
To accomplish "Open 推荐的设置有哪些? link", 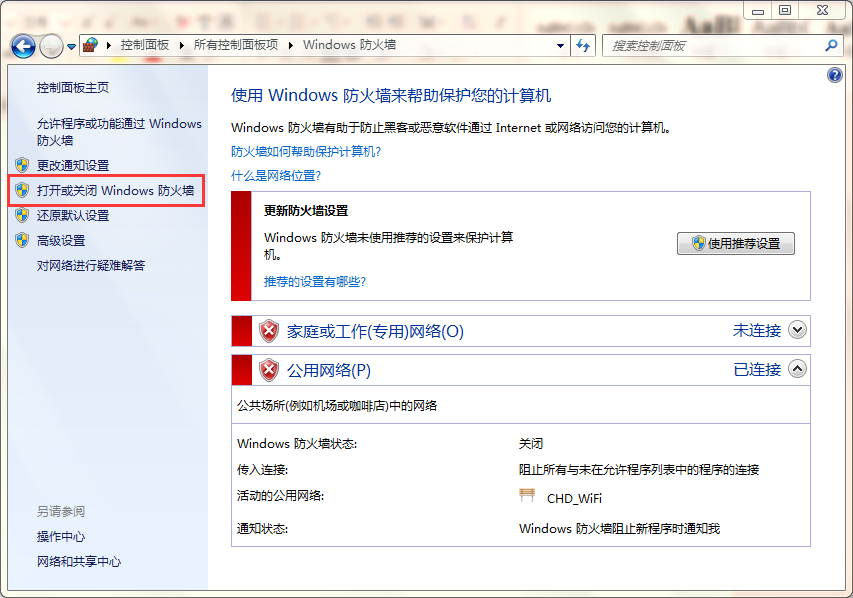I will click(315, 282).
